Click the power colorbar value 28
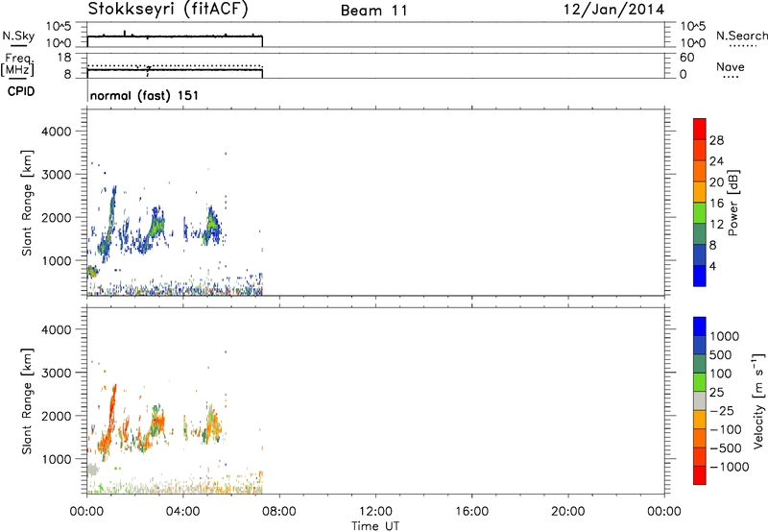Viewport: 768px width, 532px height. [x=716, y=140]
